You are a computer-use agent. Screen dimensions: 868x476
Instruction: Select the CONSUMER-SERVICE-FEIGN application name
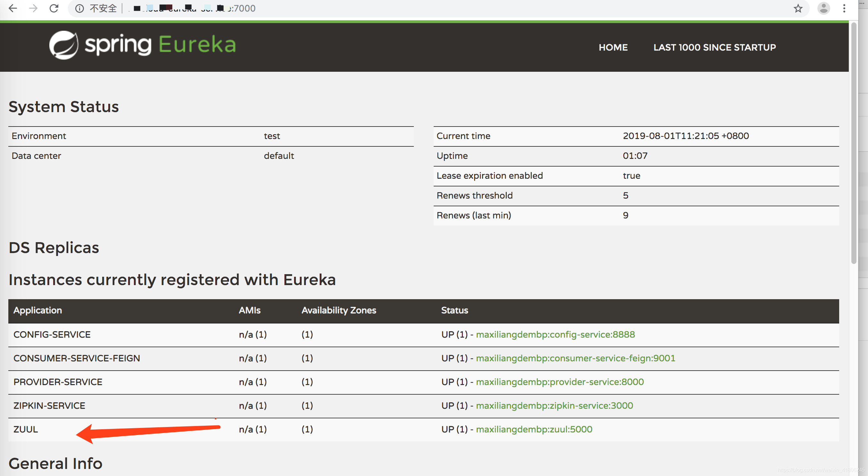click(77, 358)
